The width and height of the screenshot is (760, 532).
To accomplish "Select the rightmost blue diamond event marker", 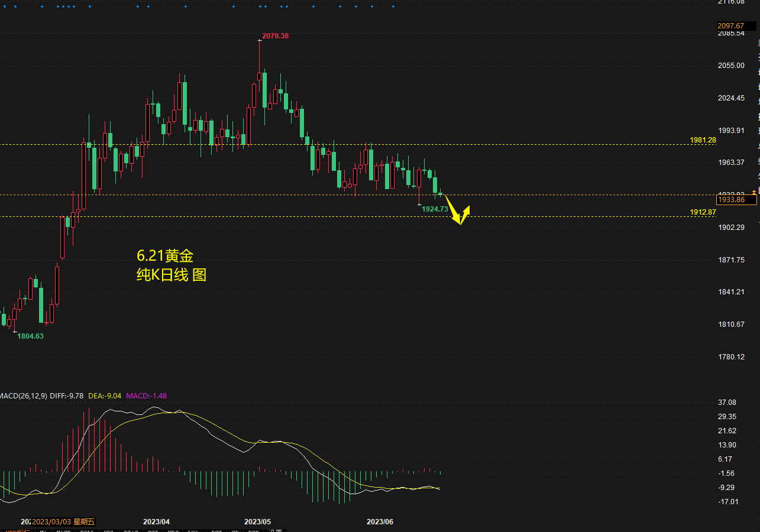I will point(394,7).
